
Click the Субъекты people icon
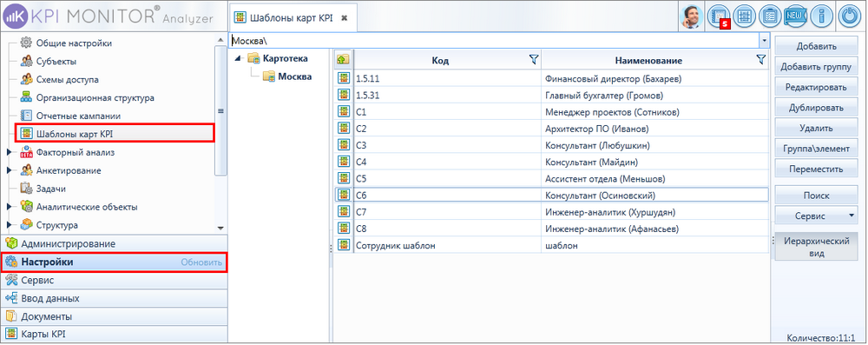point(26,61)
